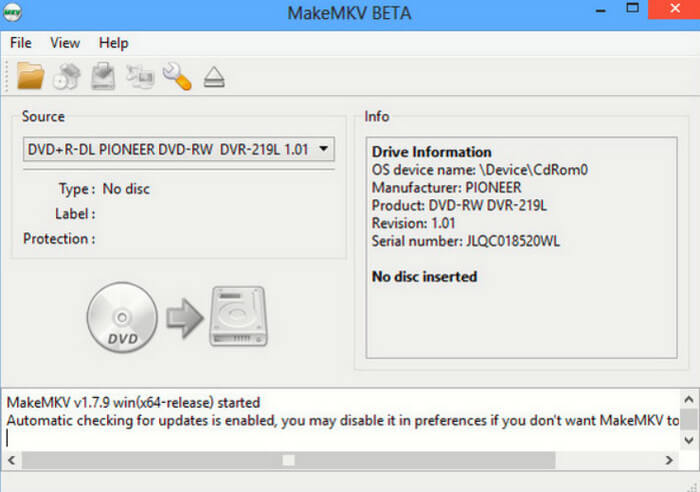The height and width of the screenshot is (492, 700).
Task: Close the MakeMKV window
Action: [675, 9]
